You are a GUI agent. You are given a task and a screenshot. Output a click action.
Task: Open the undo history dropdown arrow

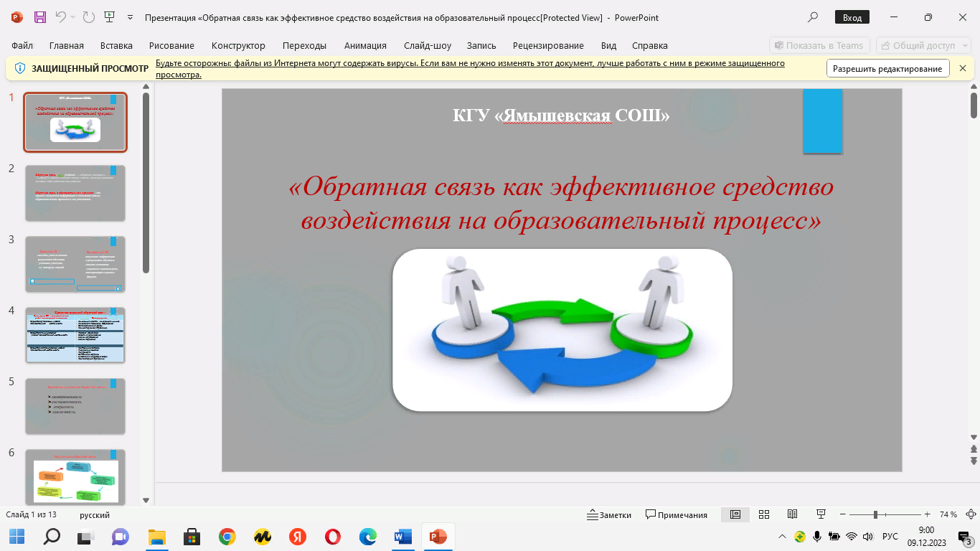coord(74,17)
